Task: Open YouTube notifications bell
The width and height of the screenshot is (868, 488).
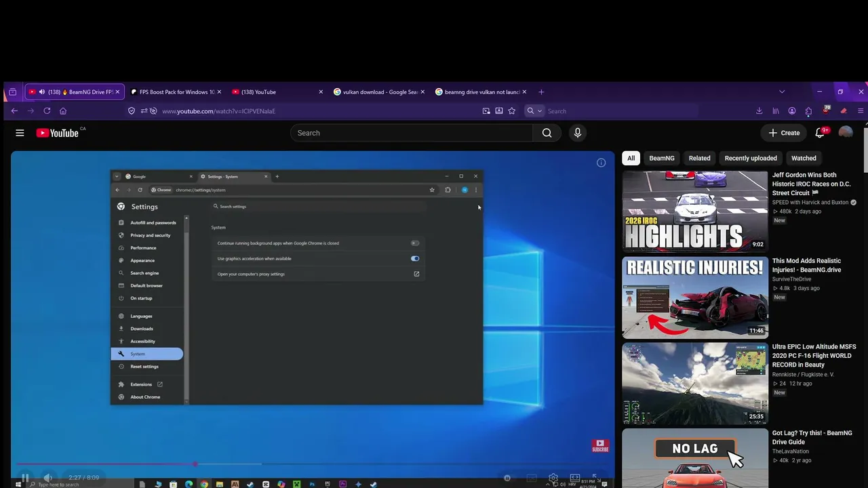Action: (x=820, y=133)
